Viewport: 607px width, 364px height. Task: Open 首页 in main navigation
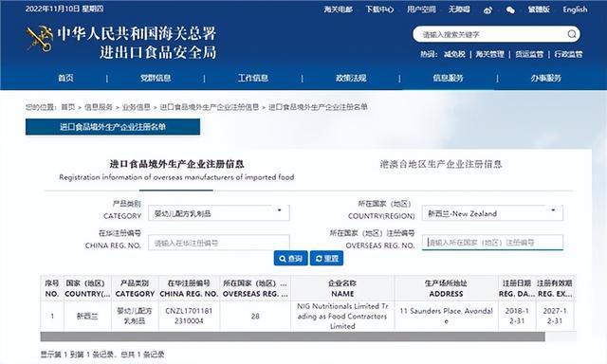(65, 78)
